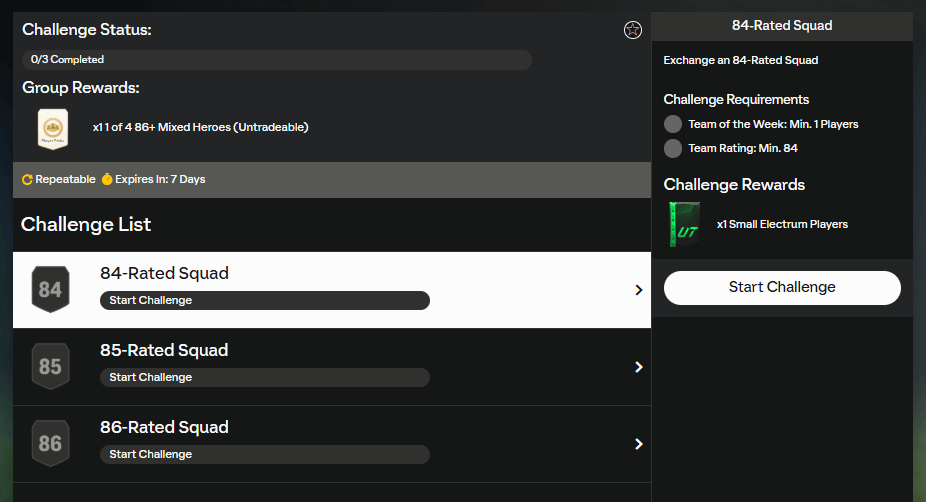Click the 85 rating badge icon
Viewport: 926px width, 502px height.
coord(50,367)
